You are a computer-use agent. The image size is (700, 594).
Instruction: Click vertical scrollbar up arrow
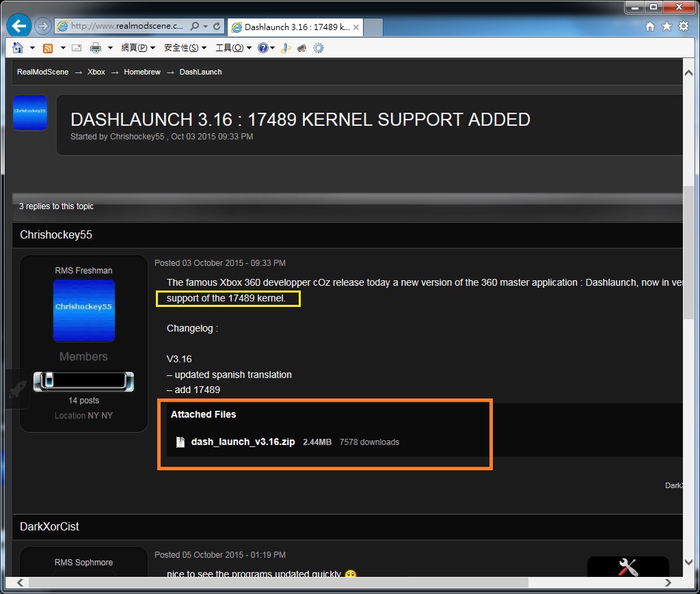688,72
